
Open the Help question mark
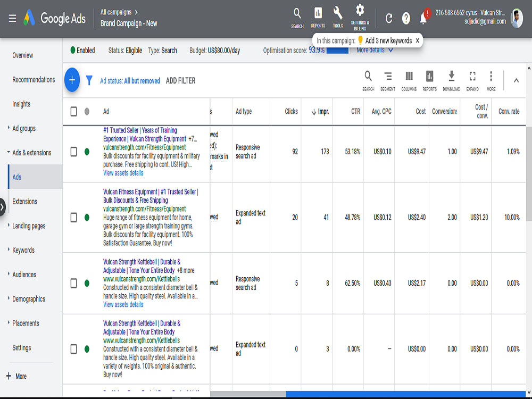coord(406,18)
